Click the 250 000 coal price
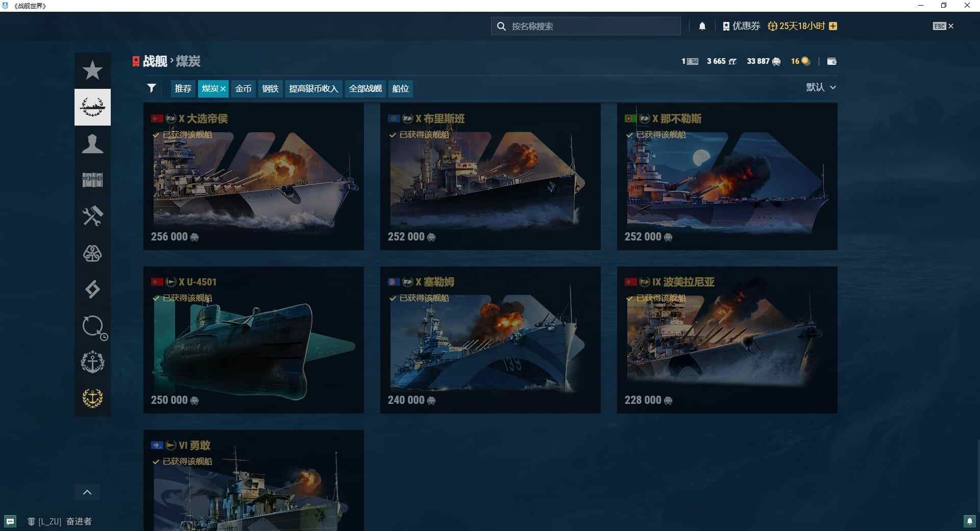980x531 pixels. click(175, 400)
